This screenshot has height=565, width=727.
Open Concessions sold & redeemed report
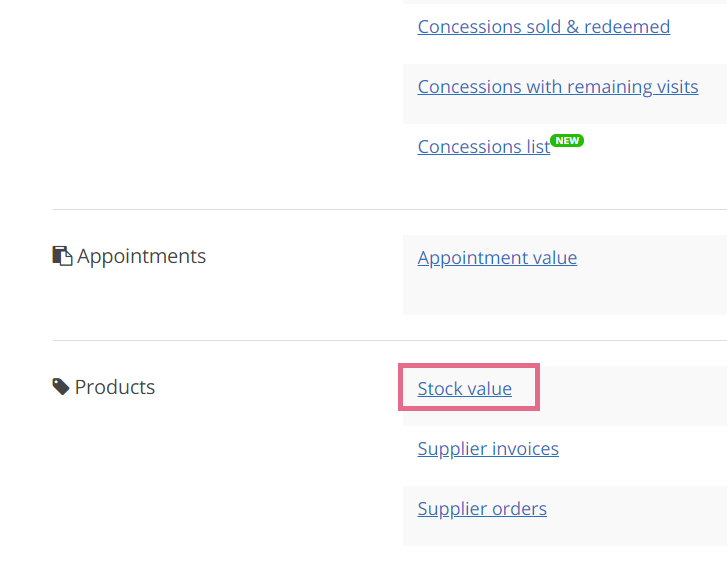tap(543, 27)
